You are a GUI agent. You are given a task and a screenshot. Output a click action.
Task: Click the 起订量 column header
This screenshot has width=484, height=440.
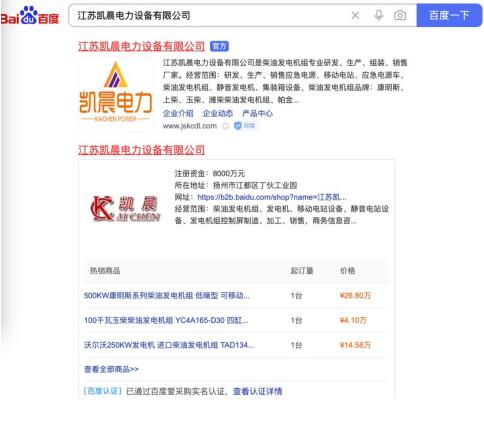[x=302, y=271]
